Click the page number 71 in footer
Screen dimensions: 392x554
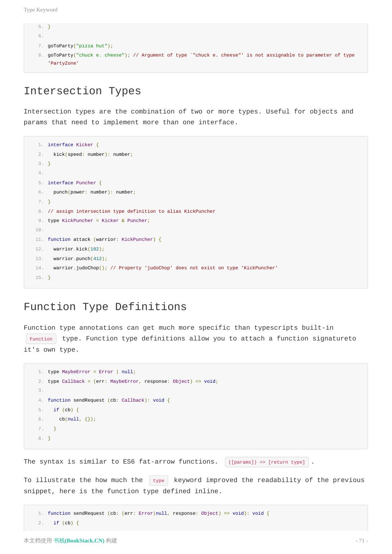[362, 541]
